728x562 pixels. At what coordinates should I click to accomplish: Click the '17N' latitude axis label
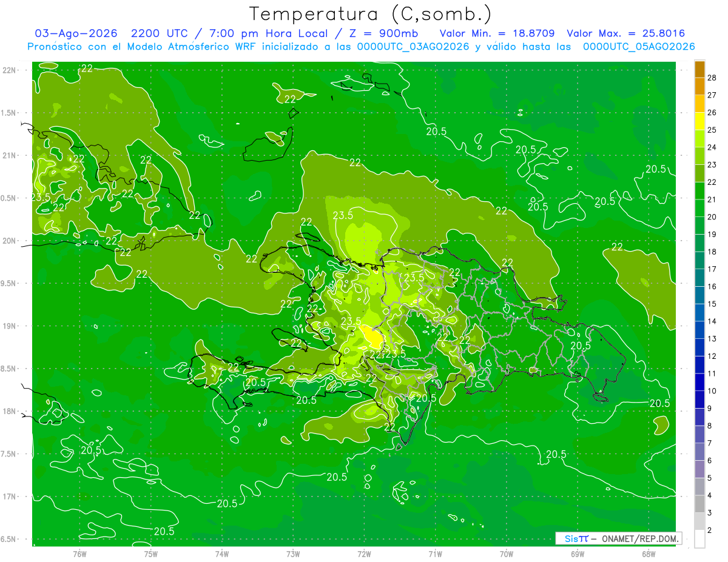10,497
